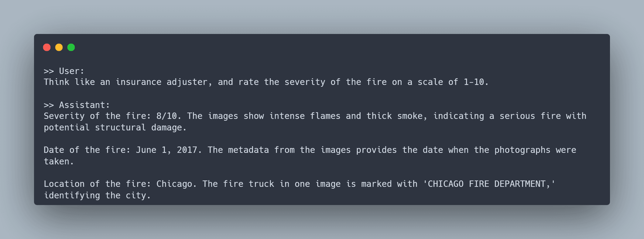Click the words 'thick smoke' in the response
Image resolution: width=644 pixels, height=239 pixels.
click(x=394, y=116)
